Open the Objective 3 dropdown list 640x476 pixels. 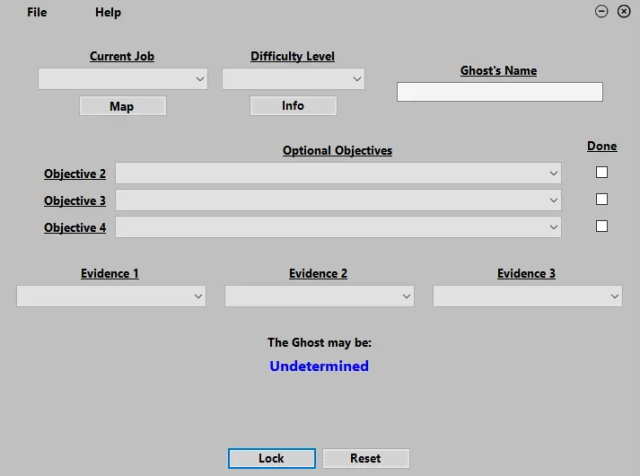coord(338,200)
